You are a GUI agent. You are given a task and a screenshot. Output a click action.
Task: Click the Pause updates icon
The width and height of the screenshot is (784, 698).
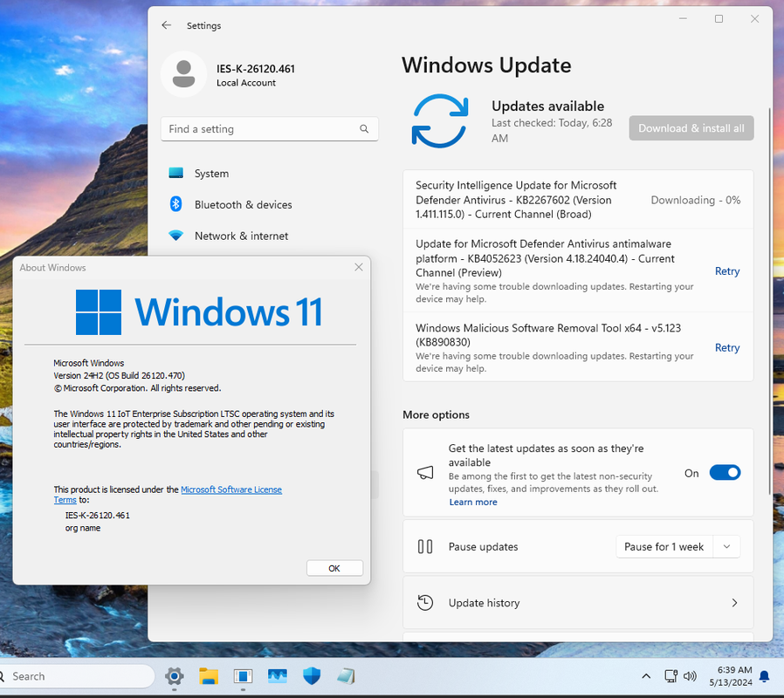coord(425,546)
